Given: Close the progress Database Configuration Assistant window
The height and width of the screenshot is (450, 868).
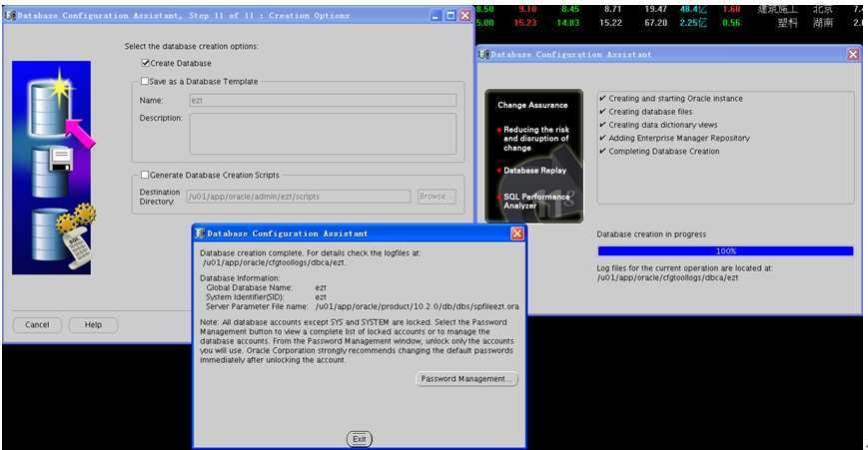Looking at the screenshot, I should coord(853,54).
